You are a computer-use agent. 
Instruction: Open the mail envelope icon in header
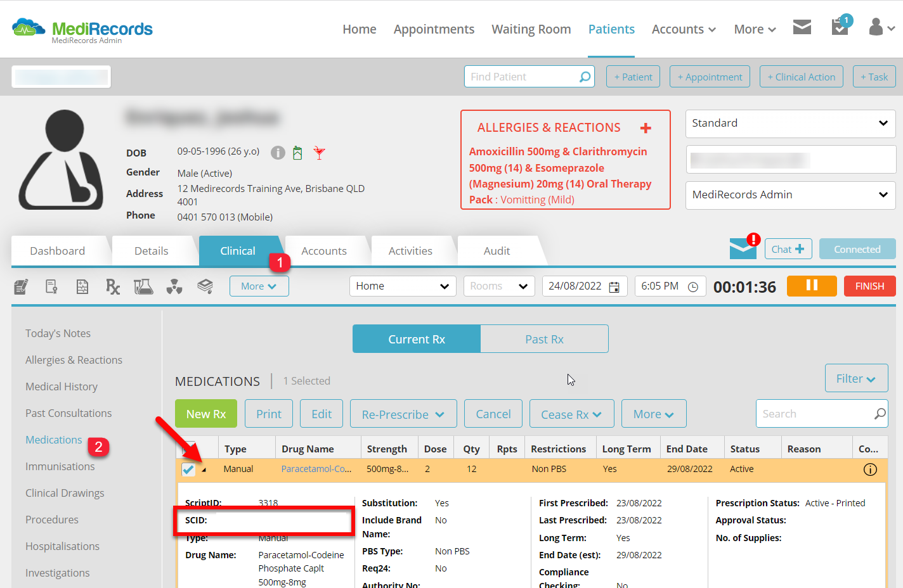pos(802,27)
